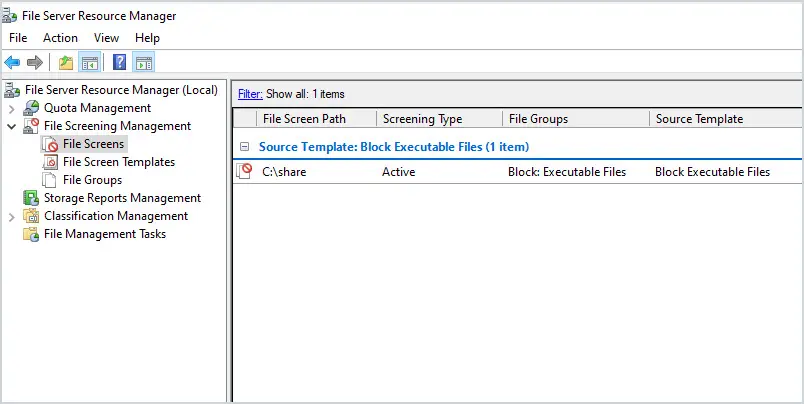Sort by File Screen Path column

[x=316, y=119]
